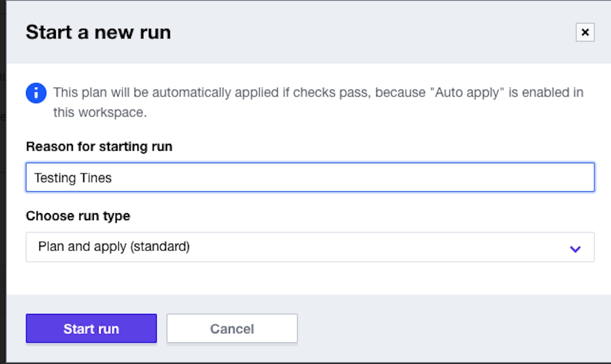This screenshot has height=364, width=611.
Task: Focus the Reason for starting run field
Action: [310, 177]
